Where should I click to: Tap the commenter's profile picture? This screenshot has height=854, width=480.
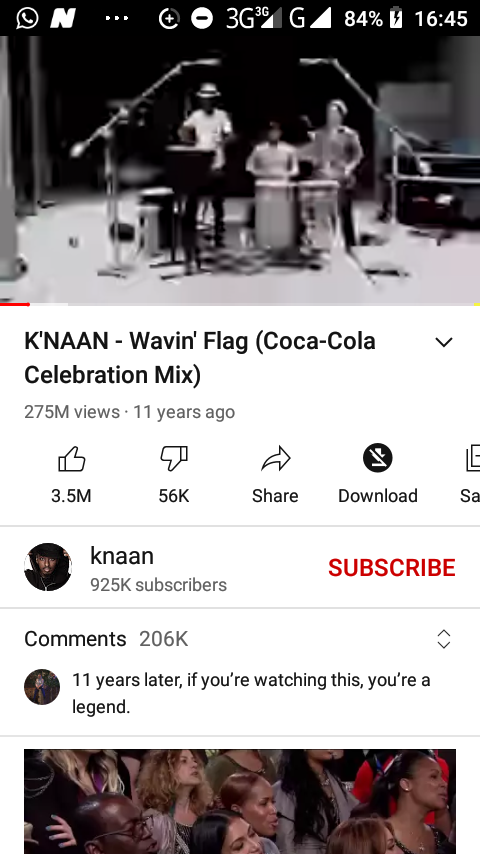(x=42, y=687)
